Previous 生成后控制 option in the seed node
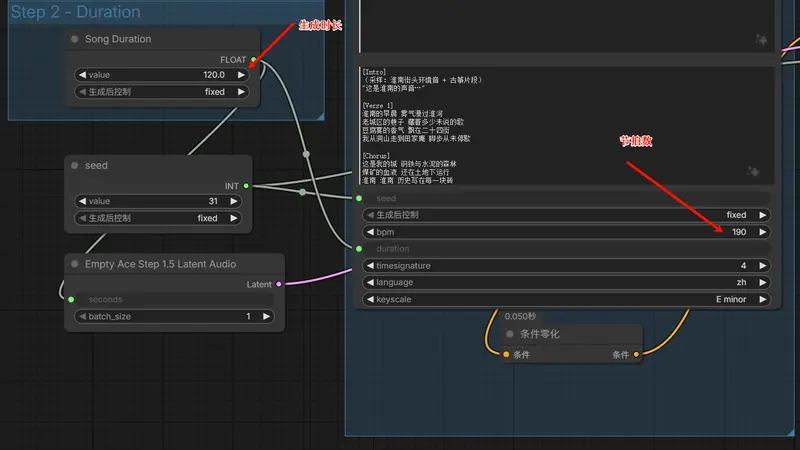The width and height of the screenshot is (800, 450). [82, 218]
